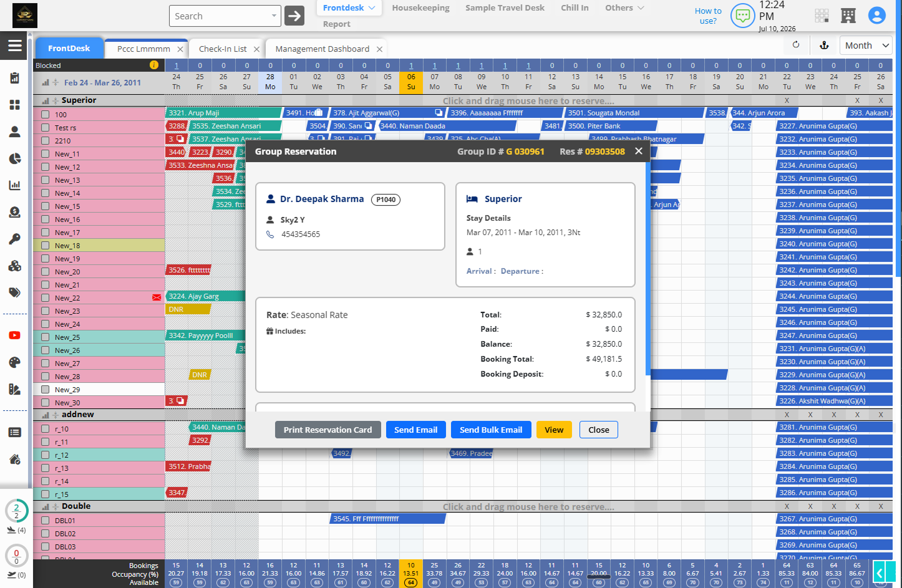Tick the checkbox for room New_18
The height and width of the screenshot is (588, 902).
click(x=46, y=245)
